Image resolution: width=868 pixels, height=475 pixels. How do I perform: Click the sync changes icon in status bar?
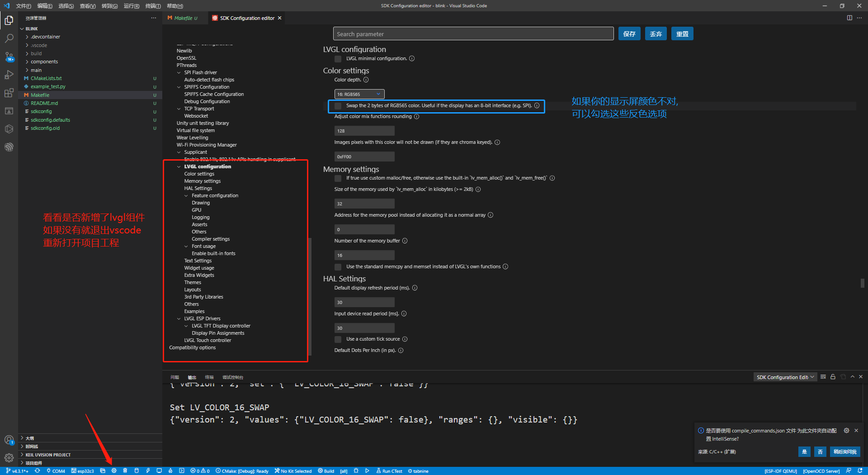(x=37, y=471)
